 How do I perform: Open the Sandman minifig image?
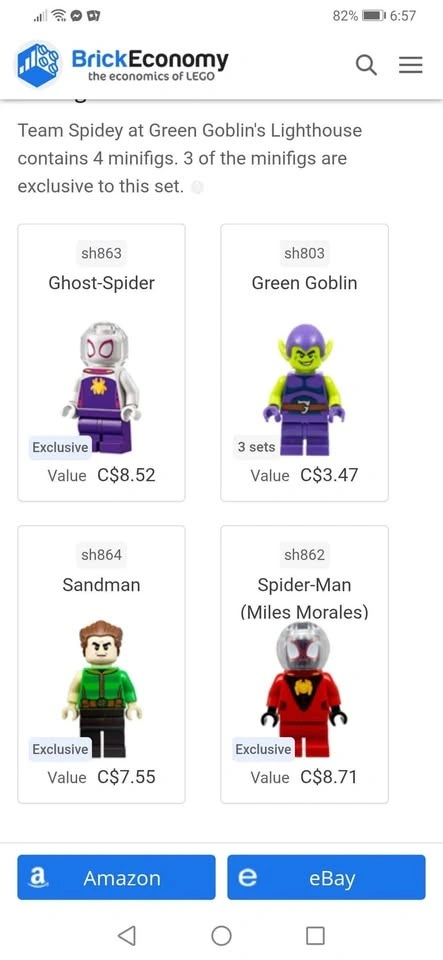[x=102, y=688]
